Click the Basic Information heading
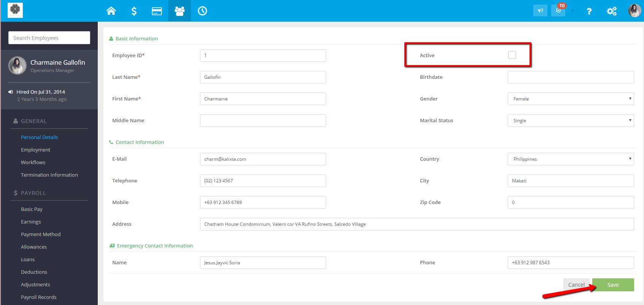This screenshot has height=305, width=644. point(137,39)
